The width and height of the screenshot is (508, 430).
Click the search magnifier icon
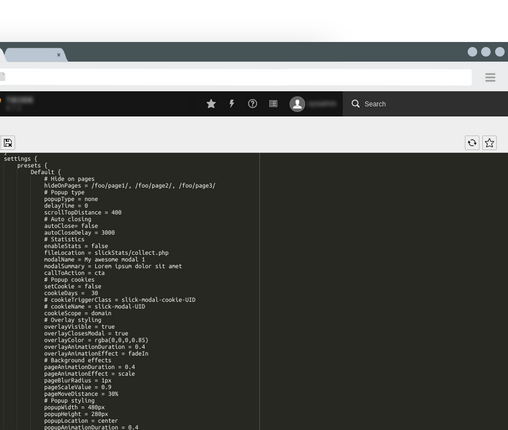(355, 104)
